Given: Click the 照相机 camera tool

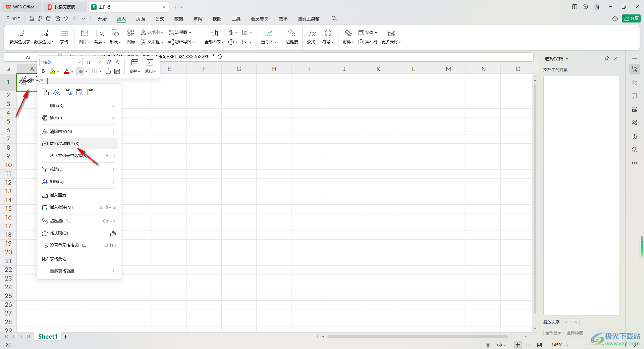Looking at the screenshot, I should pyautogui.click(x=368, y=42).
